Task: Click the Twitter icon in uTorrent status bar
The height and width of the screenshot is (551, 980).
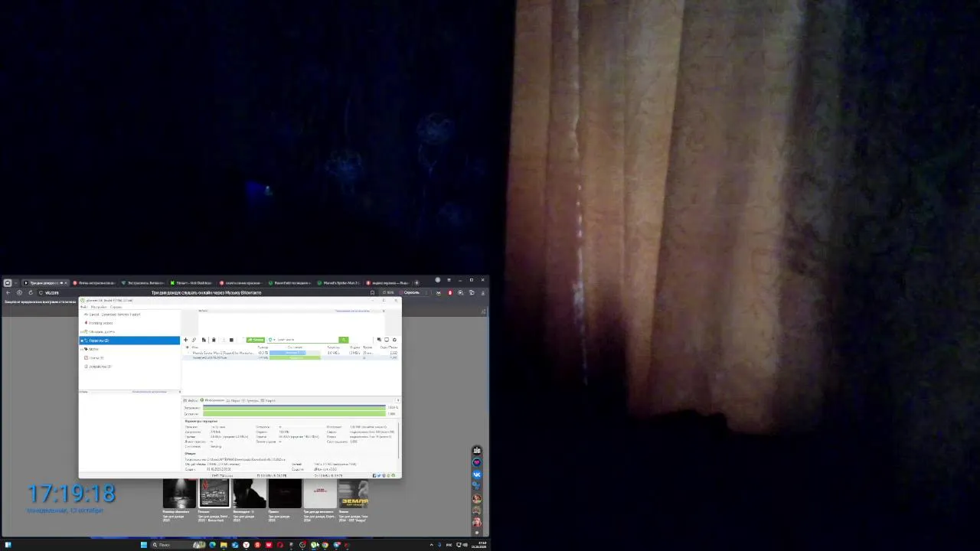Action: pos(379,475)
